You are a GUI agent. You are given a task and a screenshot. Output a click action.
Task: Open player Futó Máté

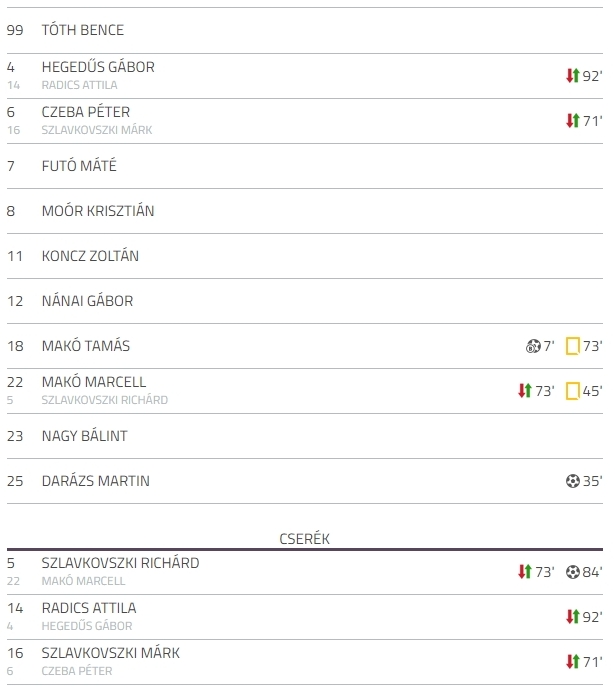pyautogui.click(x=79, y=166)
